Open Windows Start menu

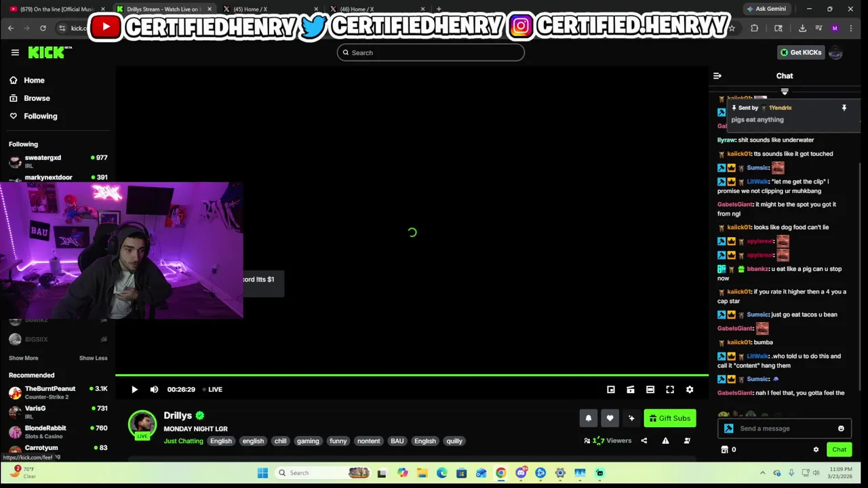(262, 473)
